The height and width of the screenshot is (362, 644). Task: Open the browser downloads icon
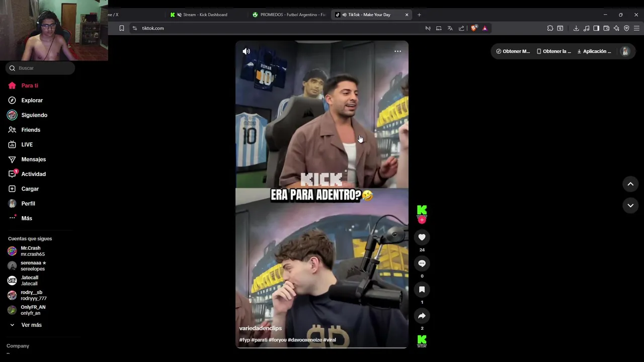click(x=576, y=28)
